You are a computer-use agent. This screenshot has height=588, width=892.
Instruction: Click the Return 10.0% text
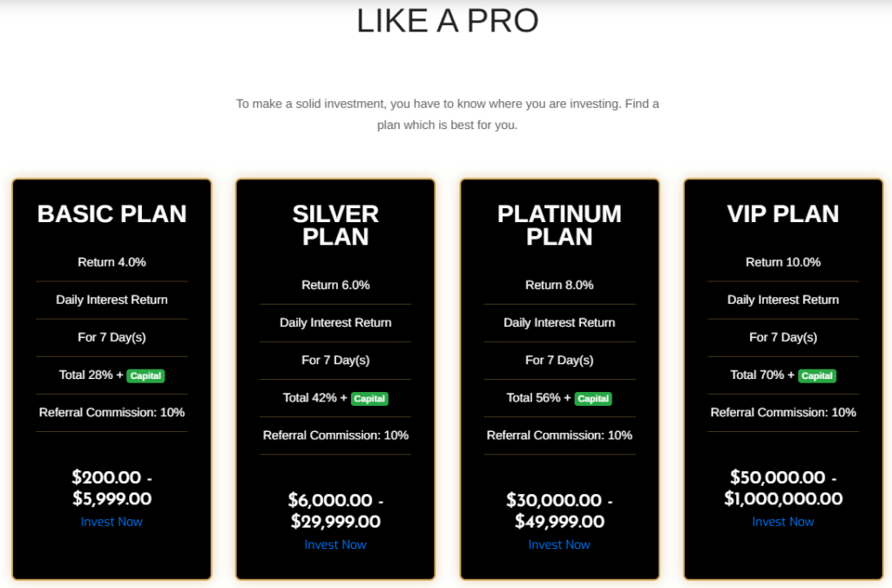coord(783,262)
